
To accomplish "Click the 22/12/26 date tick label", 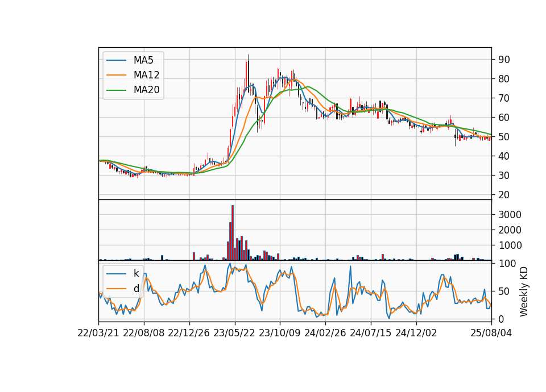I will 189,333.
